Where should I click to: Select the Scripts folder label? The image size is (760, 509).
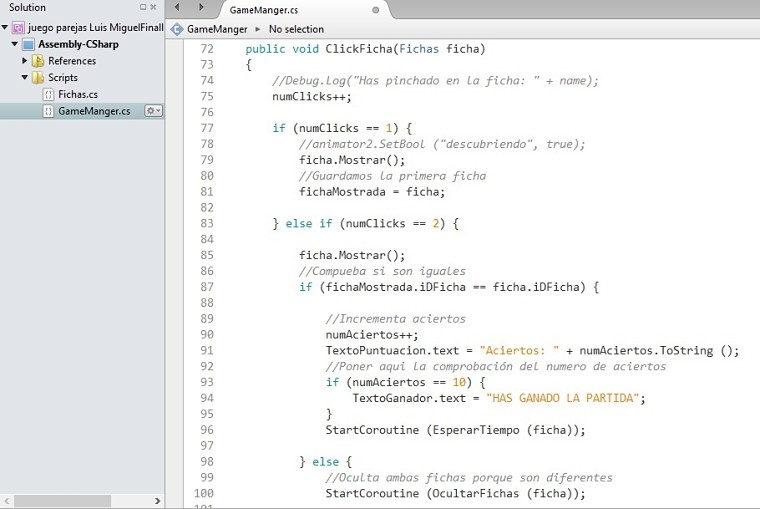[x=63, y=78]
